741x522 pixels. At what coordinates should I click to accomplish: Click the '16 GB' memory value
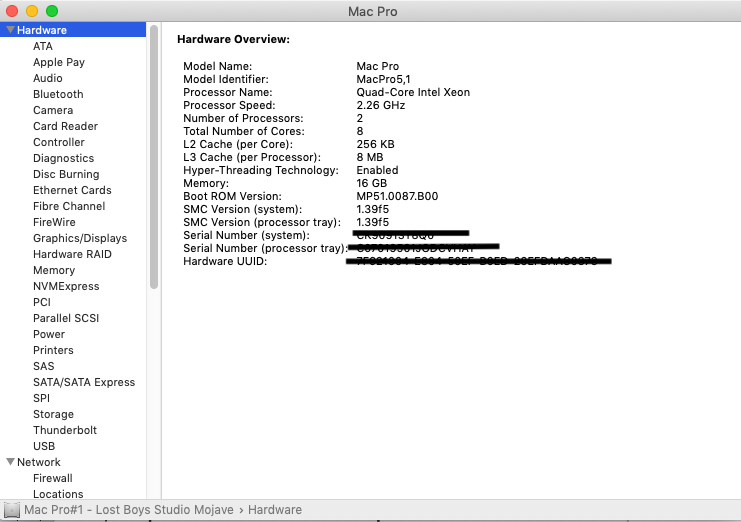371,183
